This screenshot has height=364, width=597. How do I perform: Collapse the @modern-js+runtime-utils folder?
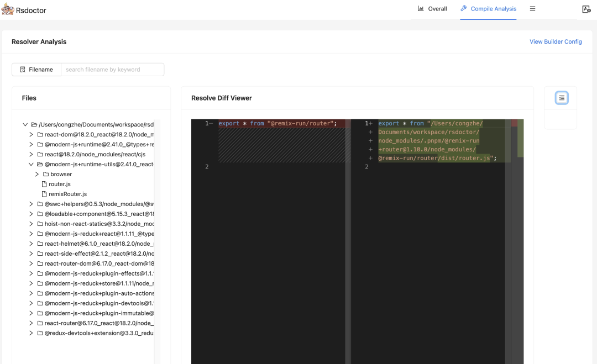point(32,164)
